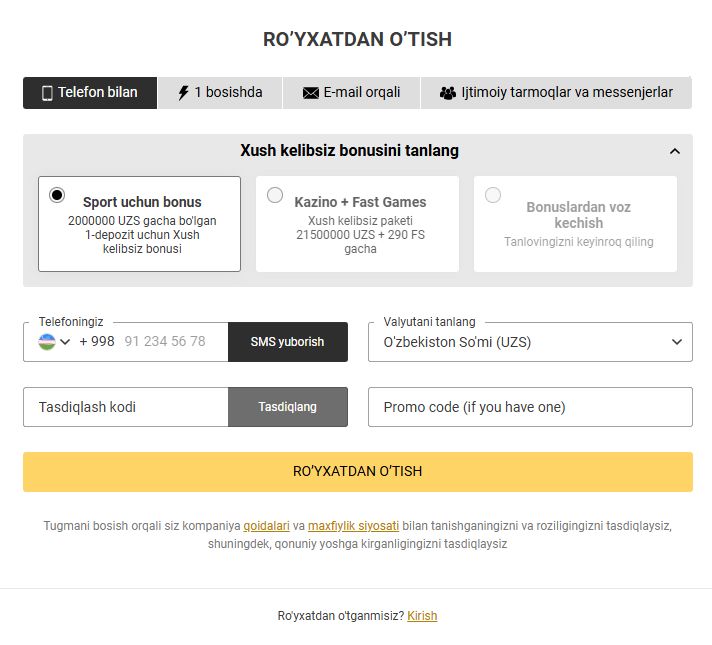Image resolution: width=712 pixels, height=645 pixels.
Task: Switch to the 1 bosishda tab
Action: pos(220,93)
